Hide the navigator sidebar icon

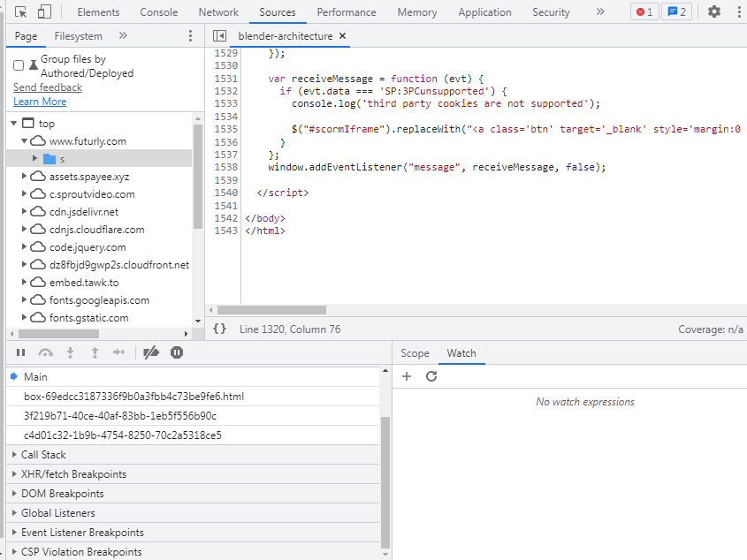(219, 36)
